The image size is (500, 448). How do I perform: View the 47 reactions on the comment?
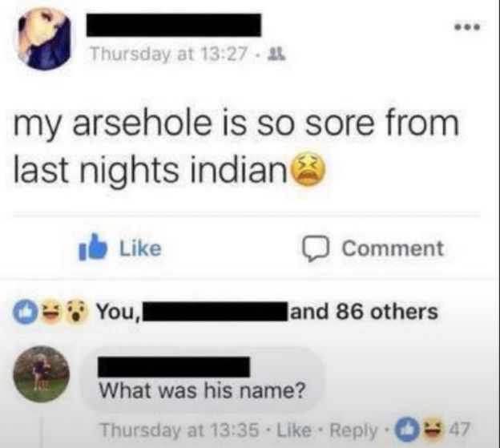tap(459, 430)
